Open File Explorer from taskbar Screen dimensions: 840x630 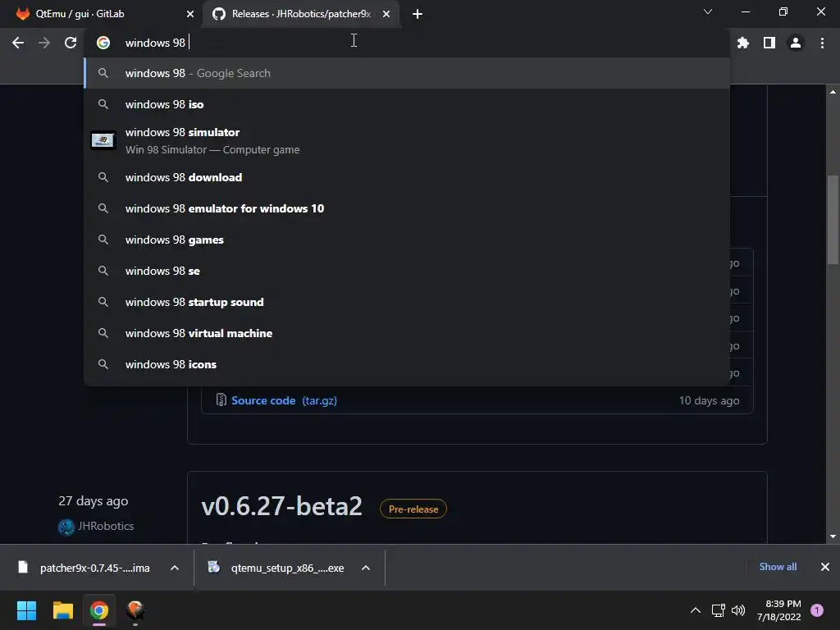click(x=62, y=610)
